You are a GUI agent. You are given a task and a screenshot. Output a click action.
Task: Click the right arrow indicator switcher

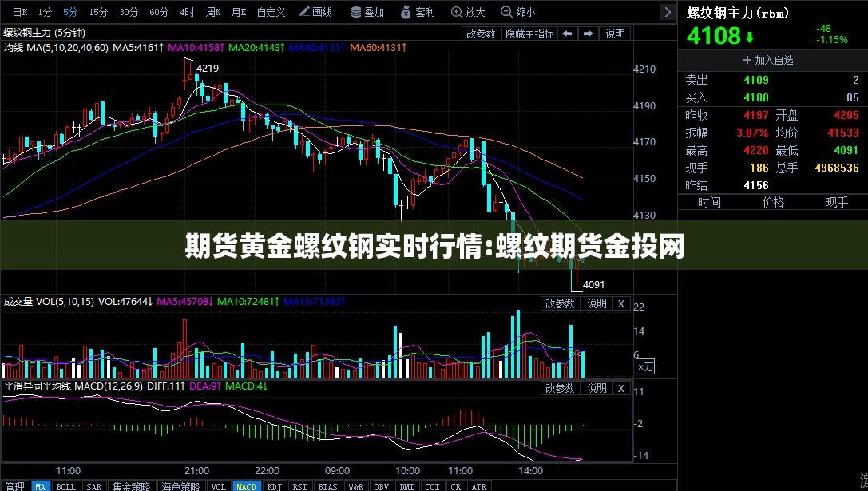(x=588, y=34)
